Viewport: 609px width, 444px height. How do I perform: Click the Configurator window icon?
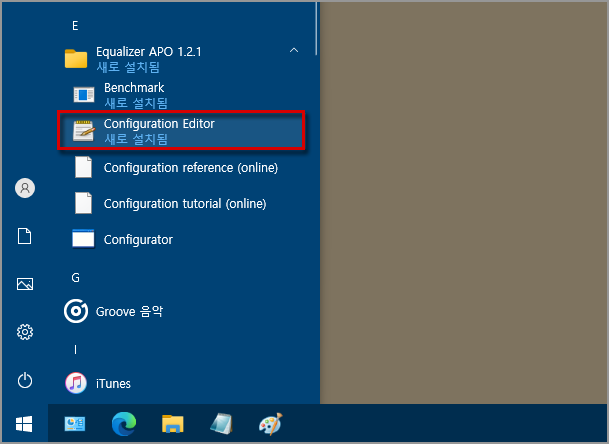click(x=83, y=239)
